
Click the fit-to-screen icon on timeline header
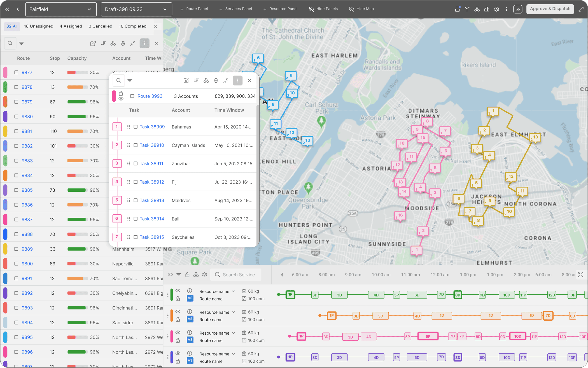(x=581, y=275)
